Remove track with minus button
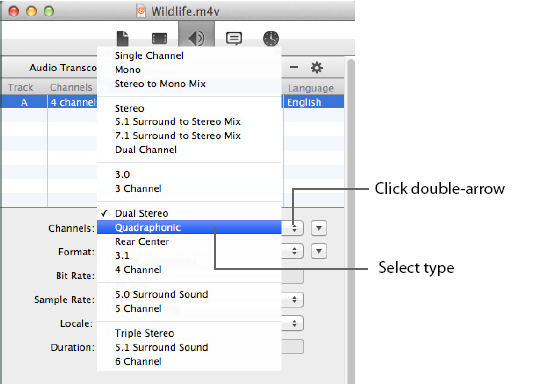This screenshot has height=385, width=533. pos(294,67)
